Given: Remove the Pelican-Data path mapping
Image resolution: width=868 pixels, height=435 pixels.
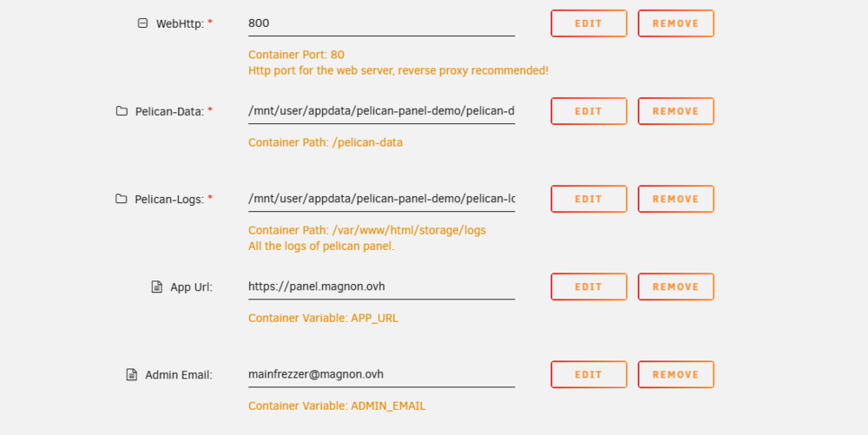Looking at the screenshot, I should coord(675,111).
